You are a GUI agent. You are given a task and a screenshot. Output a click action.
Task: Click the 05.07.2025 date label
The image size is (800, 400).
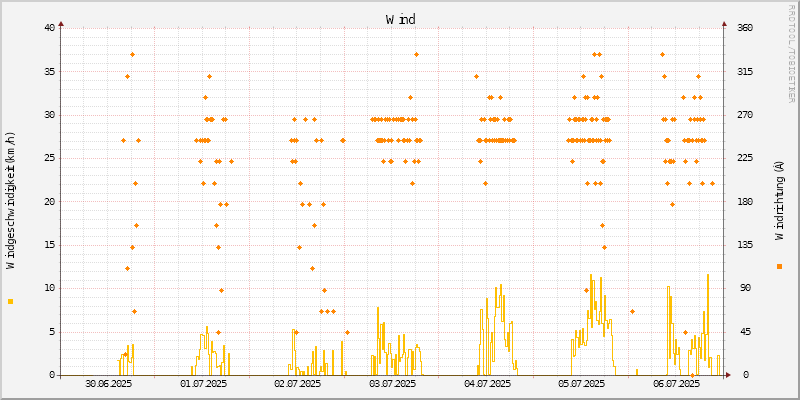click(581, 384)
